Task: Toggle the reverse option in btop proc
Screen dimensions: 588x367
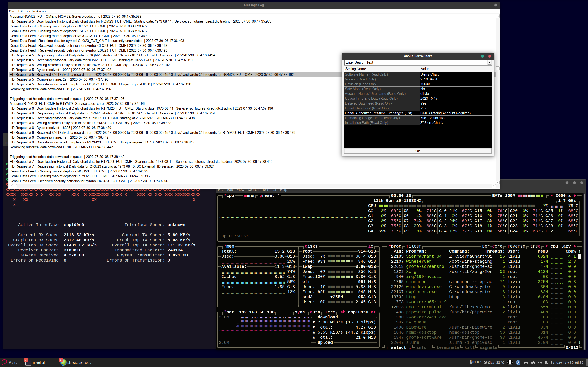Action: (x=516, y=246)
